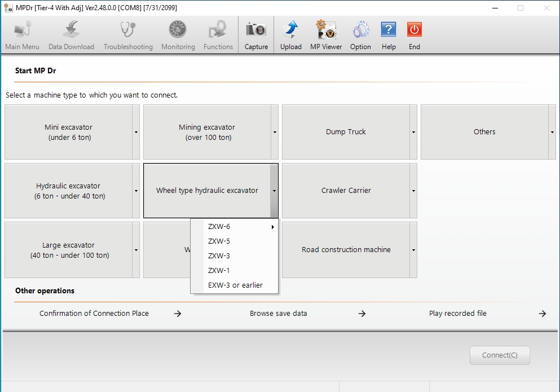Select Large excavator (40 ton - under 100 ton)
This screenshot has width=560, height=392.
click(x=69, y=250)
